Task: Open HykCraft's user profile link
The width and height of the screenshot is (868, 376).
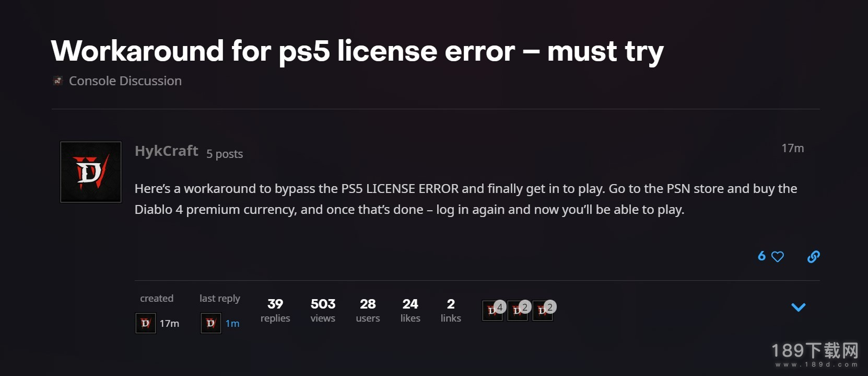Action: [x=166, y=151]
